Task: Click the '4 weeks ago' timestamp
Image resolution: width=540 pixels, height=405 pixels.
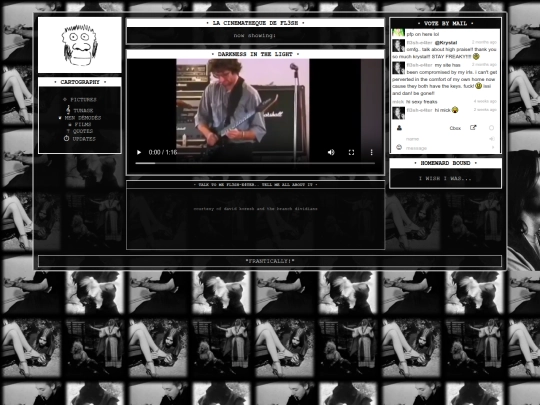Action: point(485,101)
